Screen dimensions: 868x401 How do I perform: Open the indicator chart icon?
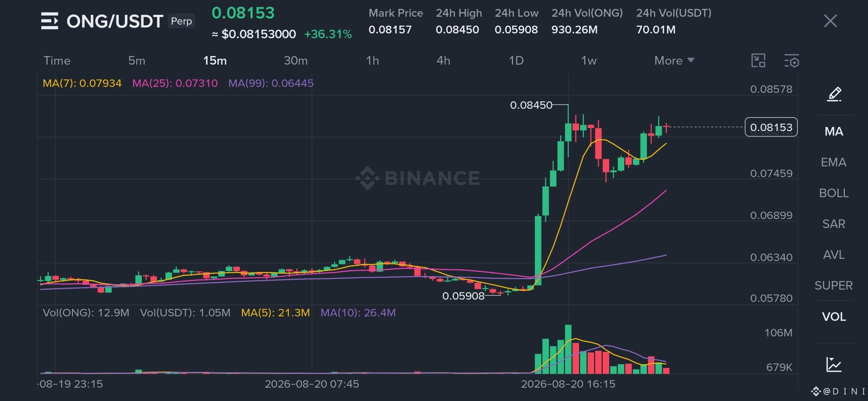pyautogui.click(x=834, y=365)
